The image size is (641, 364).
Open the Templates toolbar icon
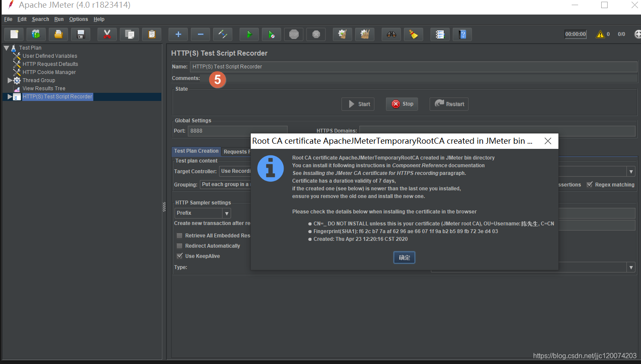[x=36, y=34]
